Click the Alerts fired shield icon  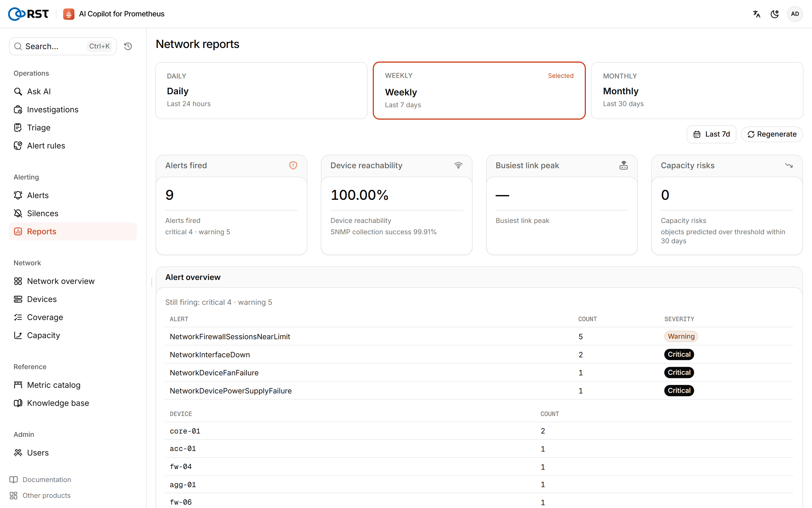pyautogui.click(x=293, y=165)
